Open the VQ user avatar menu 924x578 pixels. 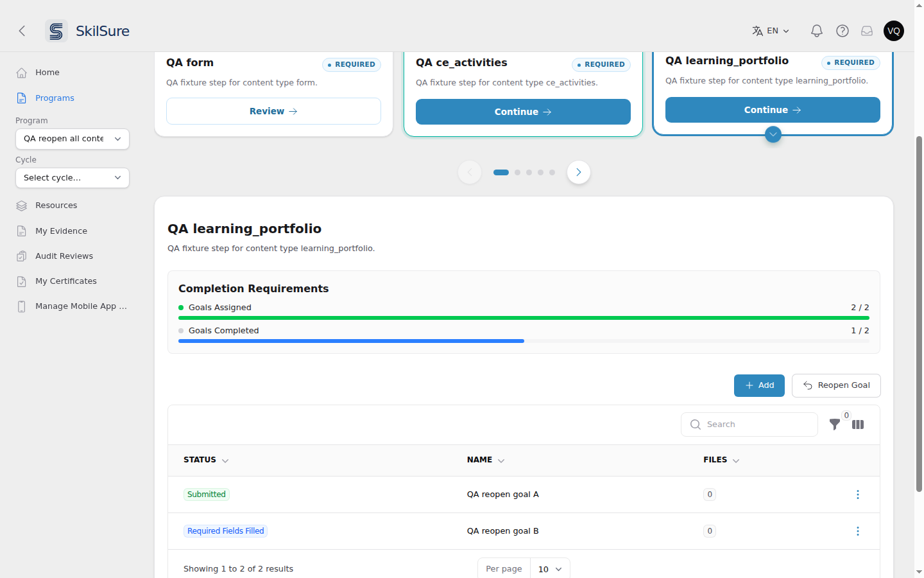(894, 31)
